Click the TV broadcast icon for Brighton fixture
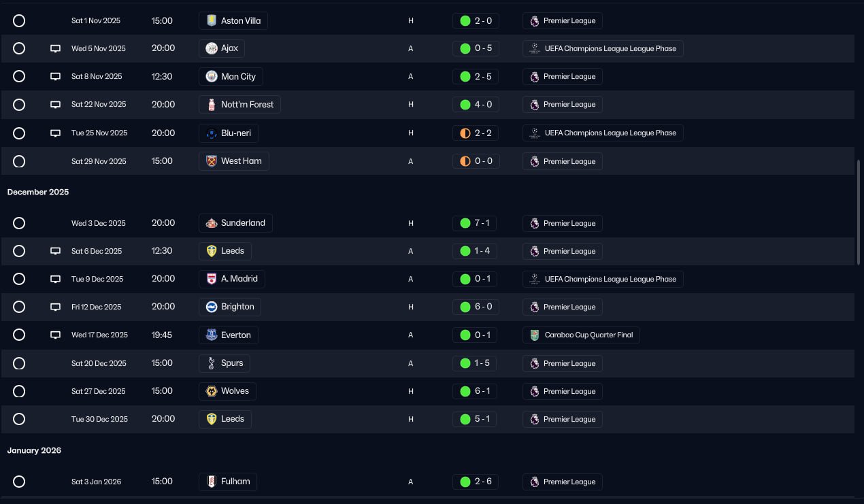864x504 pixels. 56,307
